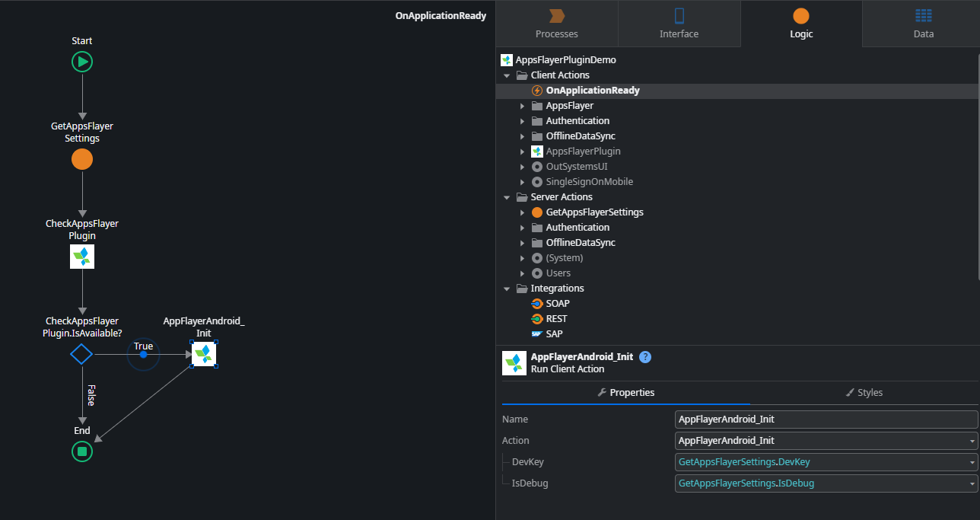Select the Client Actions tree row
Viewport: 980px width, 520px height.
click(x=560, y=75)
